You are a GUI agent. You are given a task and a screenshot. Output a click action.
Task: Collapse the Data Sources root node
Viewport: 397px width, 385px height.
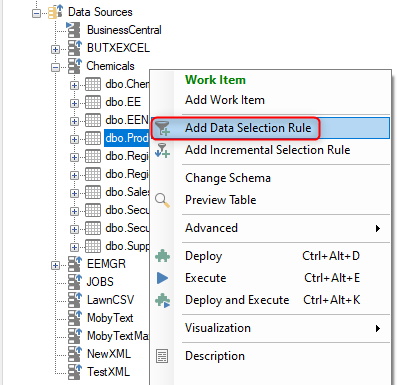coord(37,14)
